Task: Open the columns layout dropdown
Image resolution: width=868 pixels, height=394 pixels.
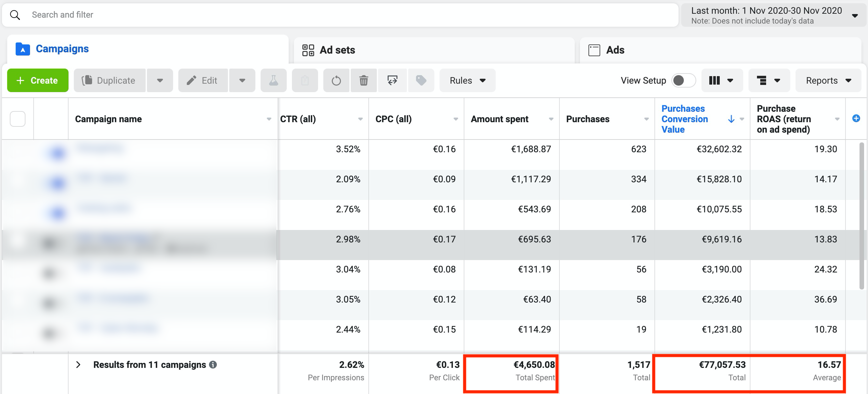Action: tap(721, 80)
